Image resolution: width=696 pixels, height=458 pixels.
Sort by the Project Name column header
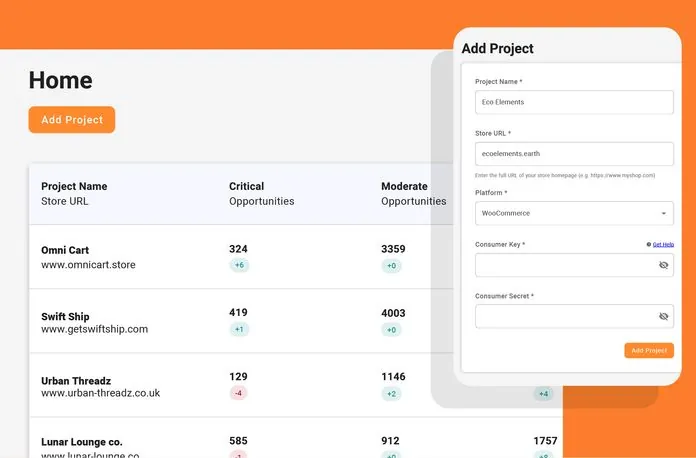click(x=74, y=186)
